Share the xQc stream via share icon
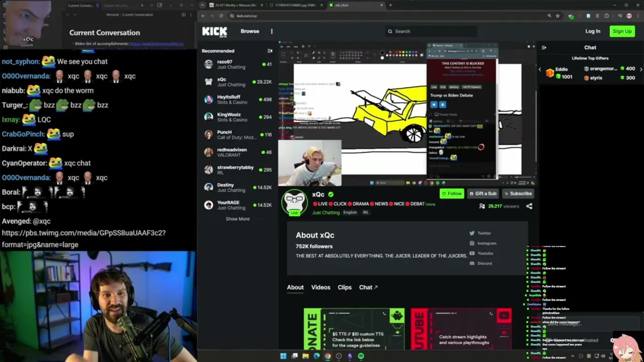Viewport: 644px width, 362px height. (529, 206)
